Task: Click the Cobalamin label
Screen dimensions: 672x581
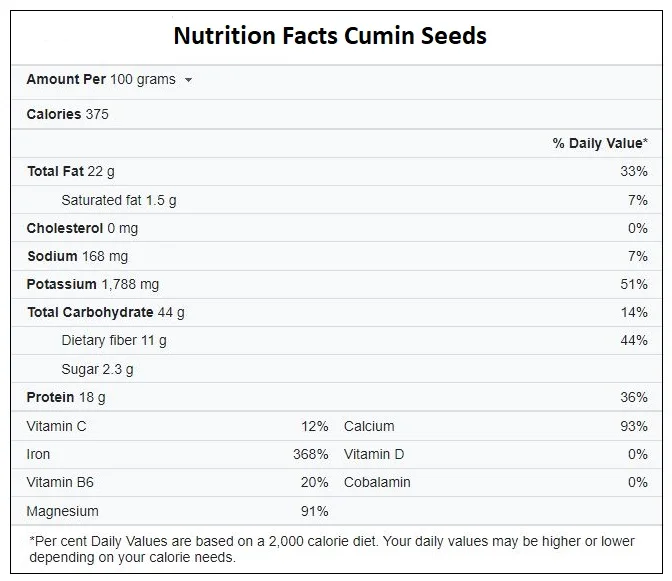Action: pyautogui.click(x=377, y=482)
